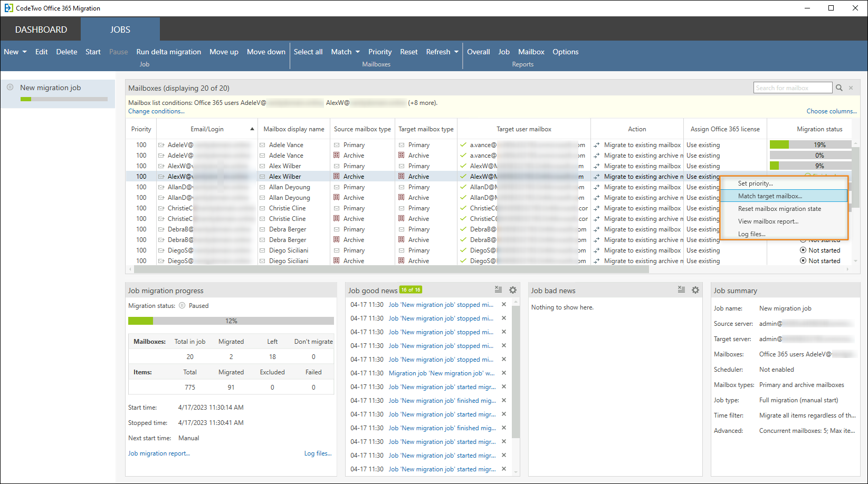This screenshot has width=868, height=484.
Task: Click the paused status icon beside New migration job
Action: pyautogui.click(x=10, y=87)
